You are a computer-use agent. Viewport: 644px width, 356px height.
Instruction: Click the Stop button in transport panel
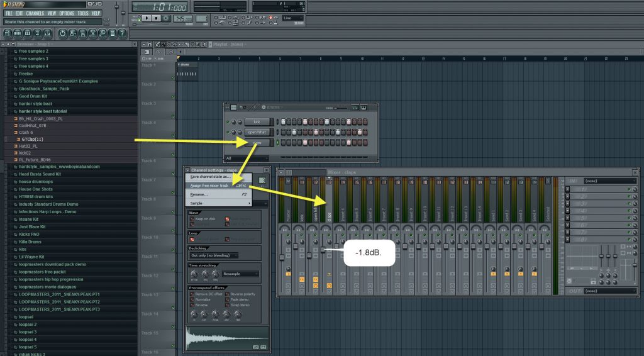click(156, 18)
